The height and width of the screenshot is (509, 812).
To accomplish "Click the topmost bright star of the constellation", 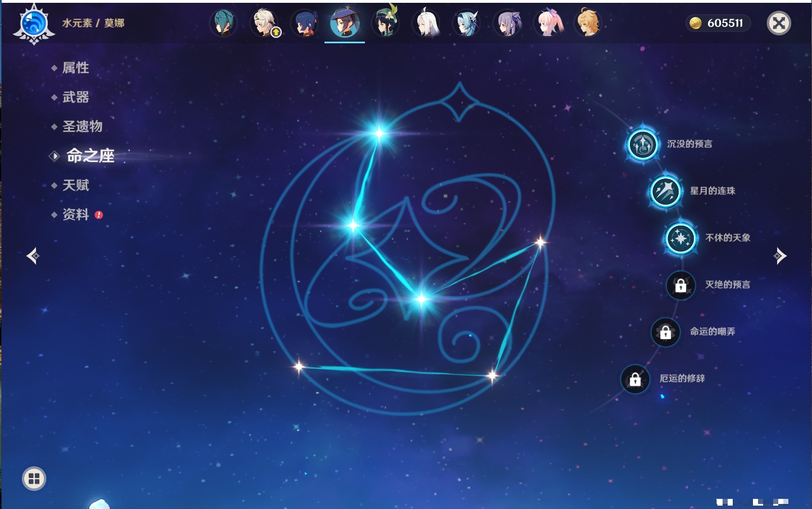I will [380, 133].
